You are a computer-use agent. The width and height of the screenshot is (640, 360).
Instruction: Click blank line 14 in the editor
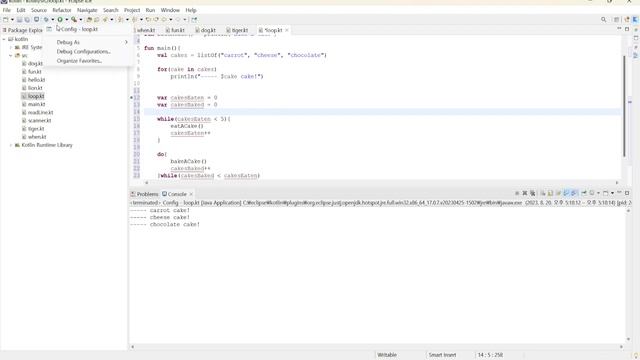(382, 112)
